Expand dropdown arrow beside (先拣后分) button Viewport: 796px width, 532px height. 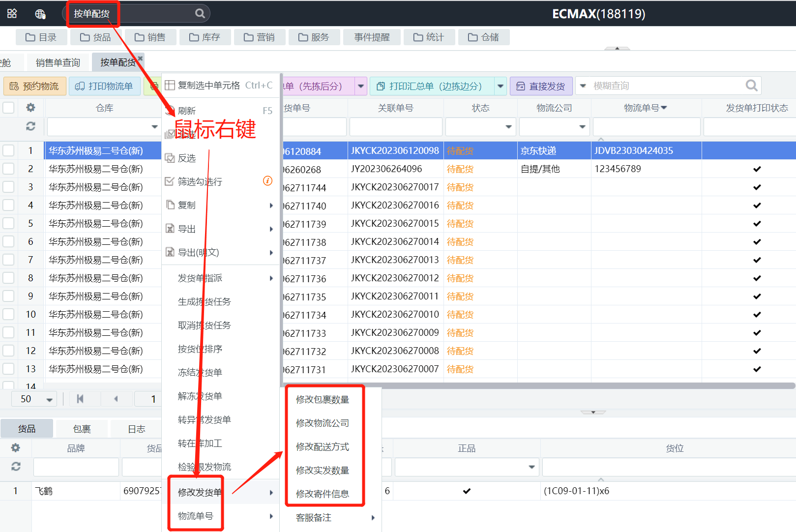tap(361, 86)
